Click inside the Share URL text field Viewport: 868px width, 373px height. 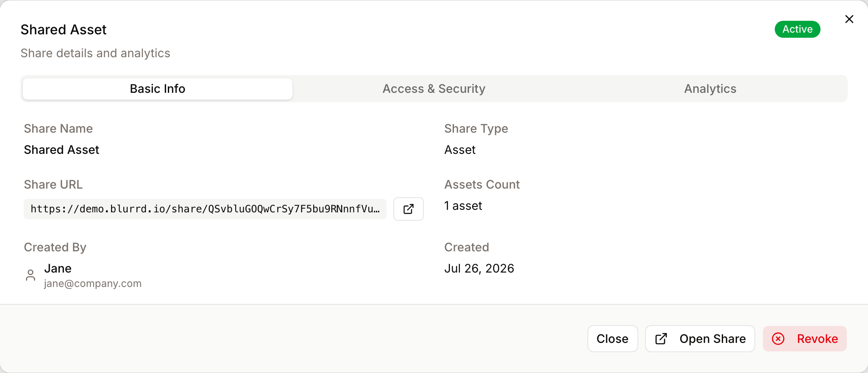pos(205,209)
